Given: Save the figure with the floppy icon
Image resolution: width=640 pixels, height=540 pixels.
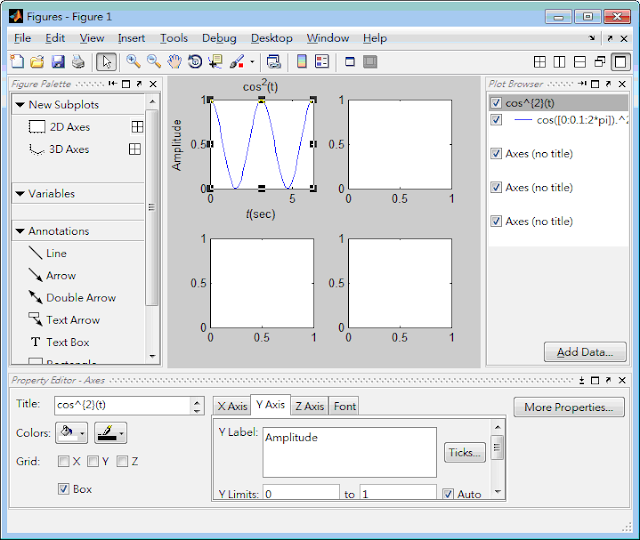Looking at the screenshot, I should (58, 62).
